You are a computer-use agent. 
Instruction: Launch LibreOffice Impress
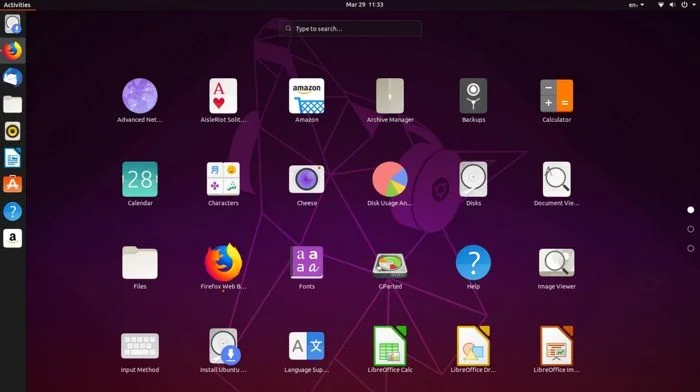557,346
